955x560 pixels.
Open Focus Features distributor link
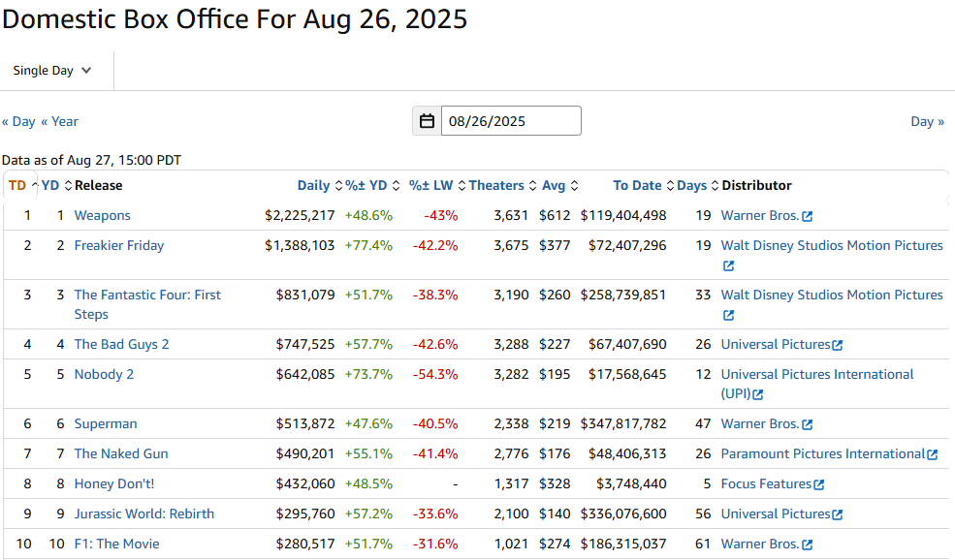point(766,483)
